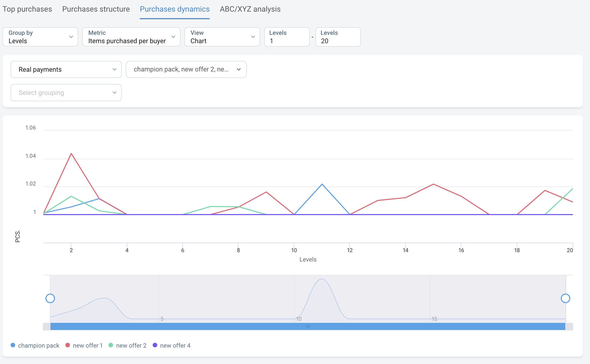Click the maximum Levels input field
Screen dimensions: 590x364
(x=338, y=37)
